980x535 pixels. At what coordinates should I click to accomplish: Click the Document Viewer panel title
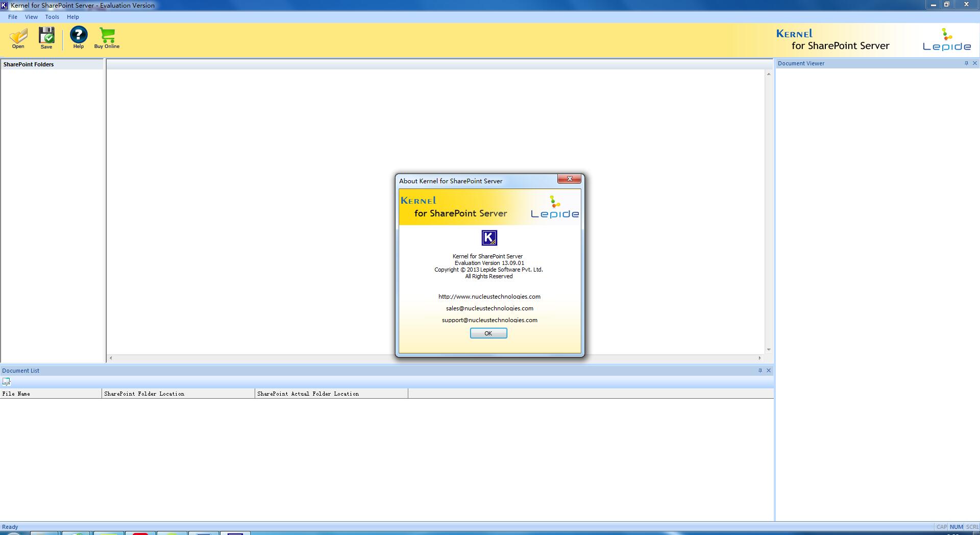(801, 63)
